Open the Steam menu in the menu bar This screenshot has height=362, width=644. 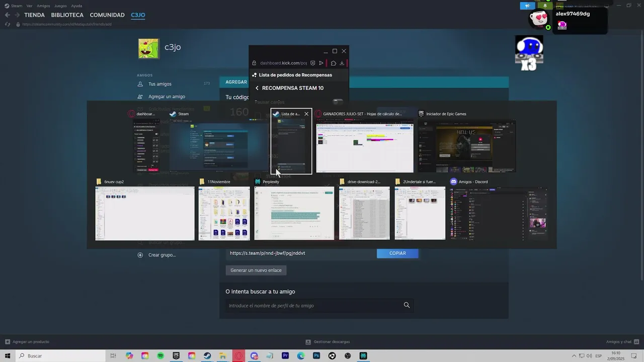[x=17, y=6]
